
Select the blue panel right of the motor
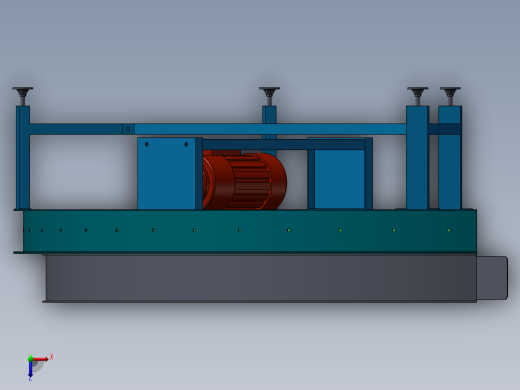[339, 179]
